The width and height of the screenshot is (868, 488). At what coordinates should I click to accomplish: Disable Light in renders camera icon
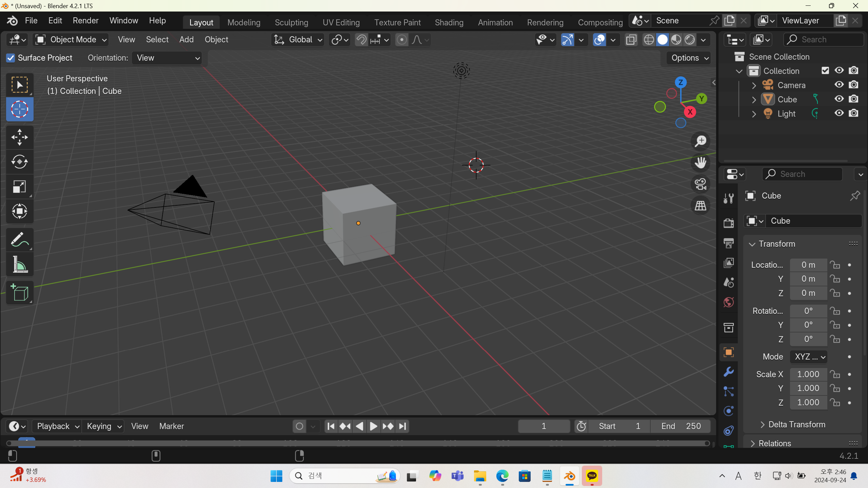[x=853, y=113]
